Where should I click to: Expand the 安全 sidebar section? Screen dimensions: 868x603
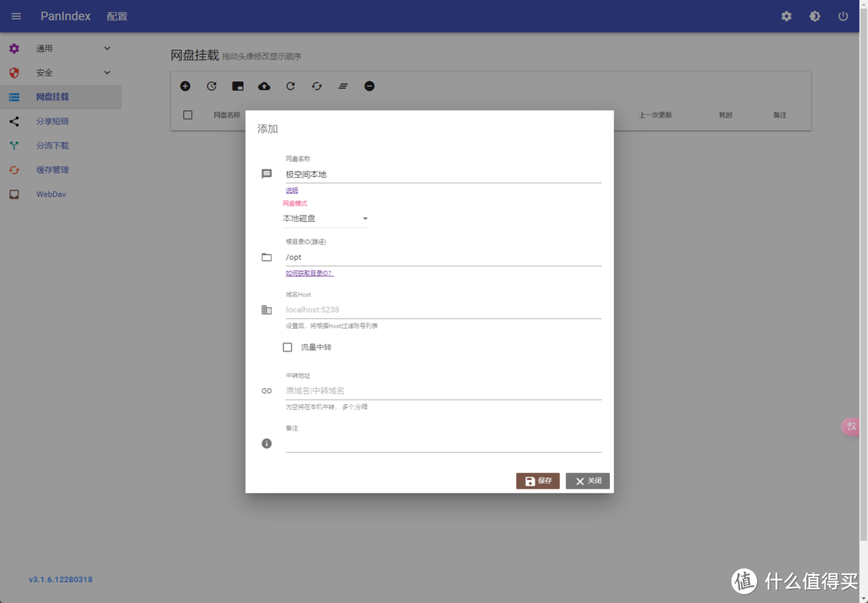(60, 72)
